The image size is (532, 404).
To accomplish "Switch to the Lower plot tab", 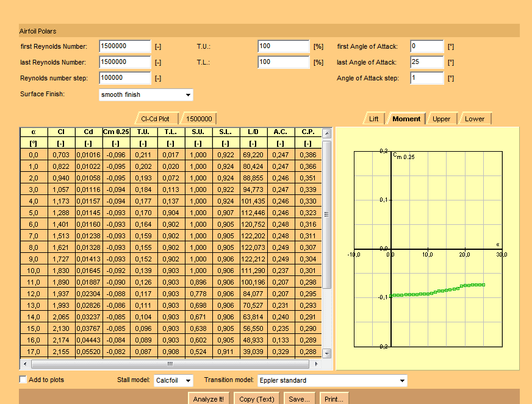I will [475, 119].
